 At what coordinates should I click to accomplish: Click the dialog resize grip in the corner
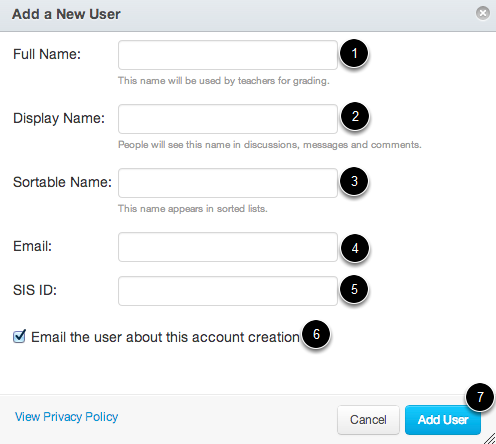(x=490, y=438)
